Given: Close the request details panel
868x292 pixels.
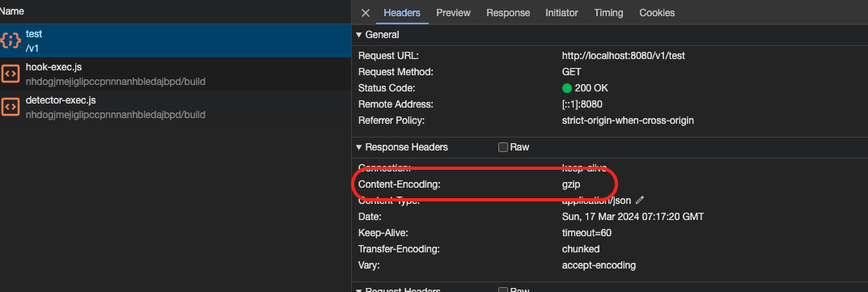Looking at the screenshot, I should (x=366, y=13).
